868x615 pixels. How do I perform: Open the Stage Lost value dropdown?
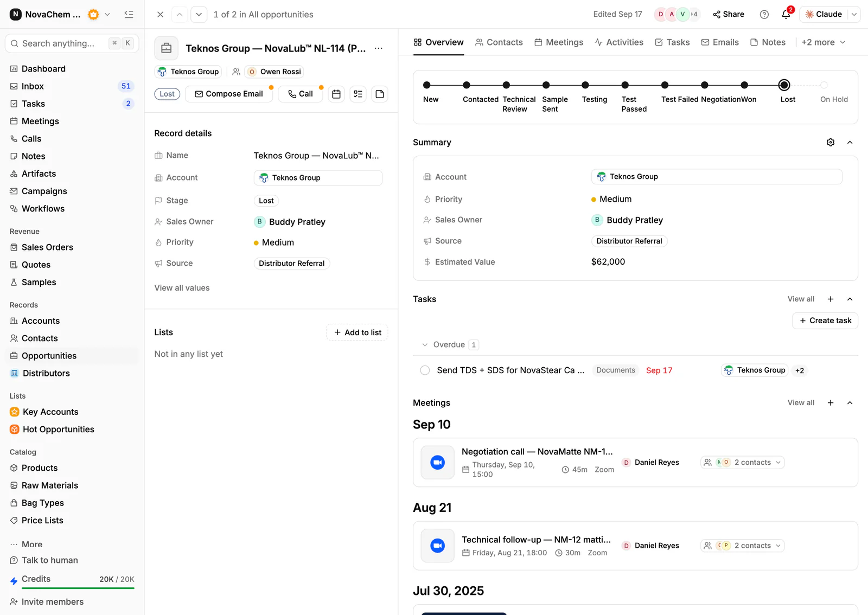[266, 201]
